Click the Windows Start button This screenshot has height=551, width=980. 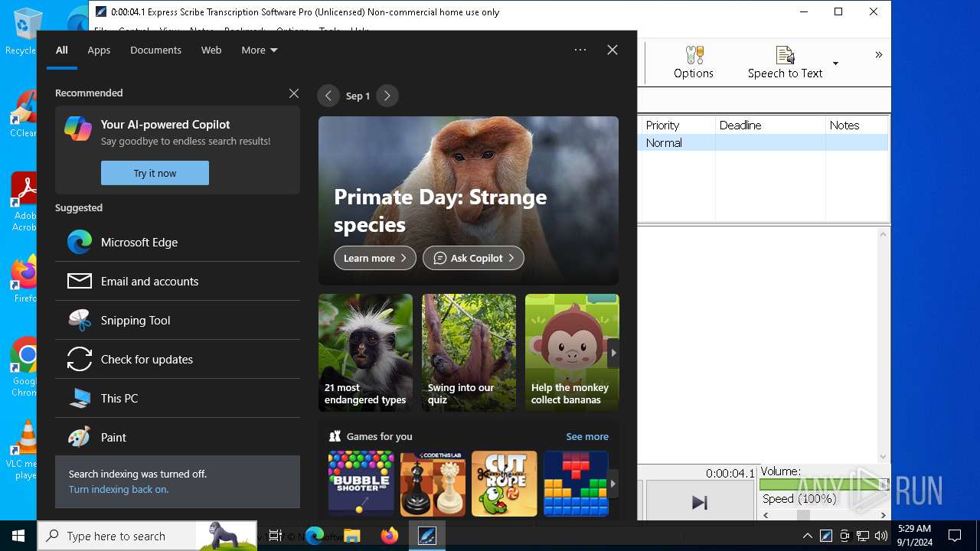pos(18,536)
